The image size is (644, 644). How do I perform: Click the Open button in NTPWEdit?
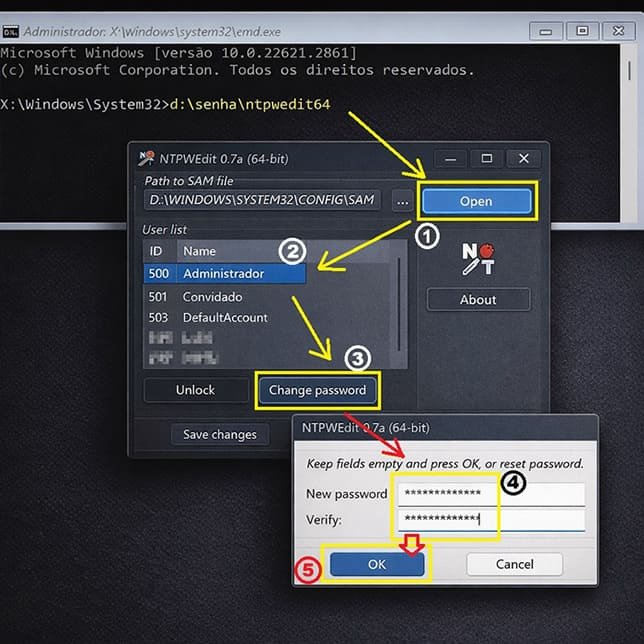(x=476, y=201)
